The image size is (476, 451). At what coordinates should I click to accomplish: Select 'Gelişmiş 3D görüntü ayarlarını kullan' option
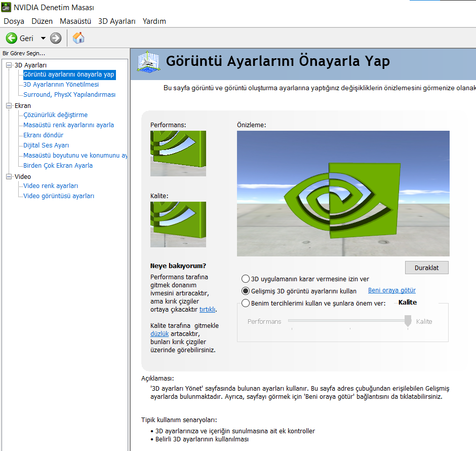246,291
